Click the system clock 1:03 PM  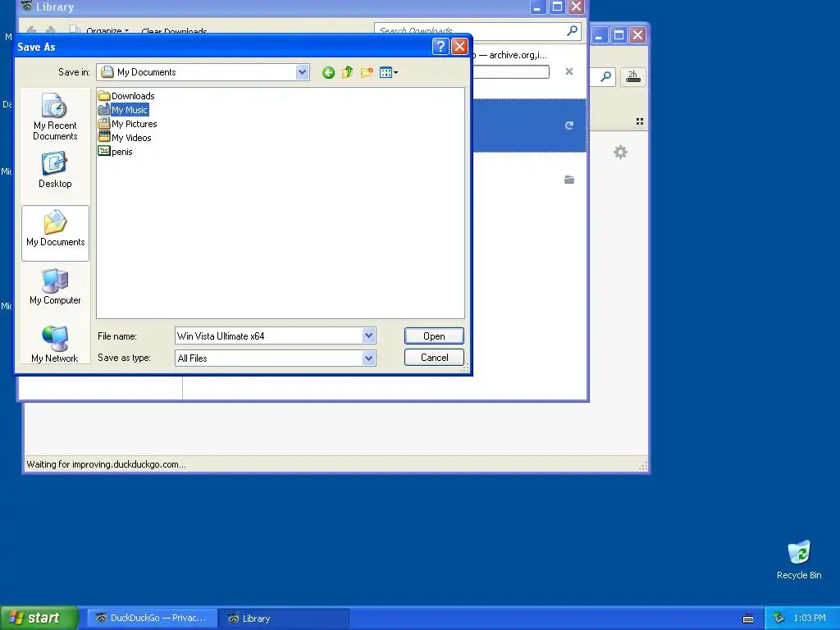810,618
